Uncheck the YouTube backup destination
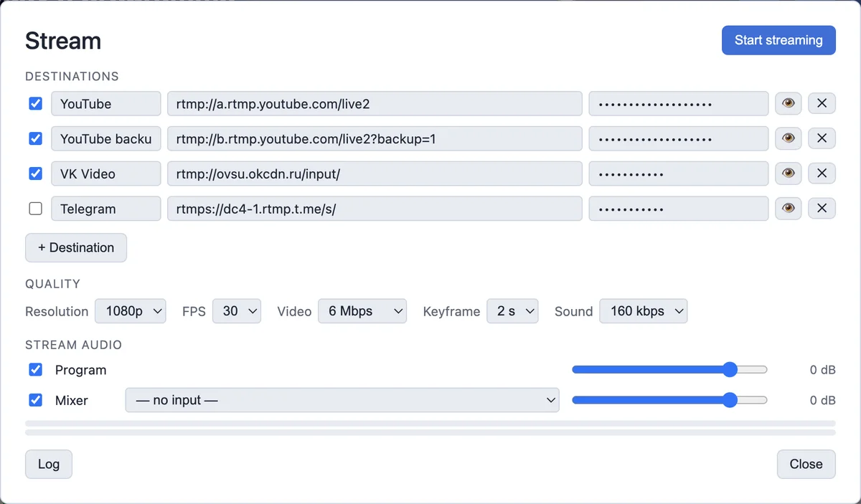The height and width of the screenshot is (504, 861). tap(35, 138)
